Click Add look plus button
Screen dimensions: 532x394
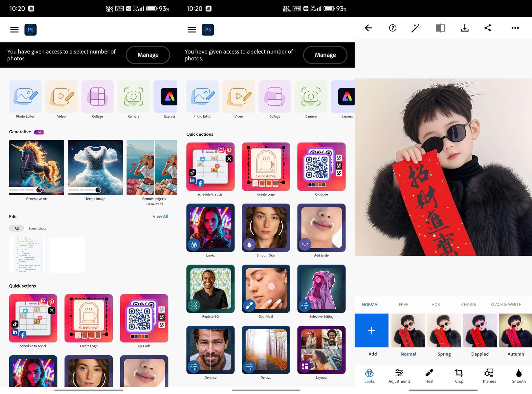371,330
